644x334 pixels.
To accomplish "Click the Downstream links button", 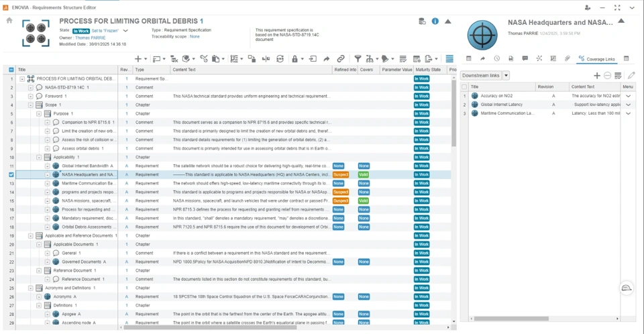I will point(480,76).
